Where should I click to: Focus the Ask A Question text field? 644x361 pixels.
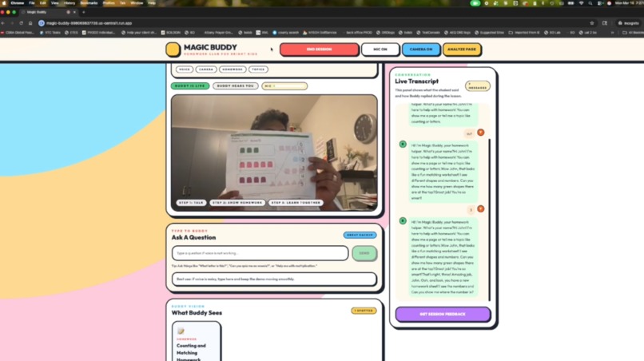260,253
